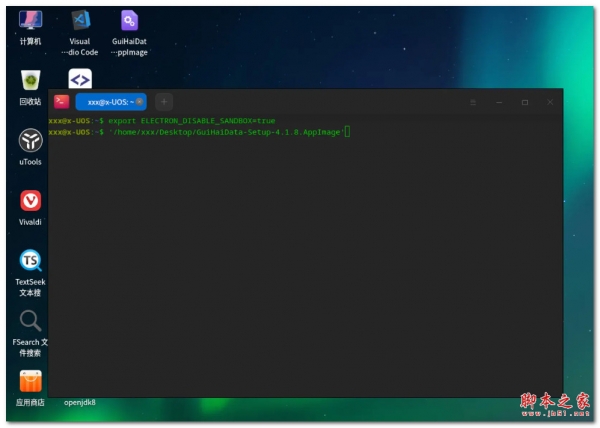The height and width of the screenshot is (428, 600).
Task: Minimize the terminal window
Action: tap(499, 102)
